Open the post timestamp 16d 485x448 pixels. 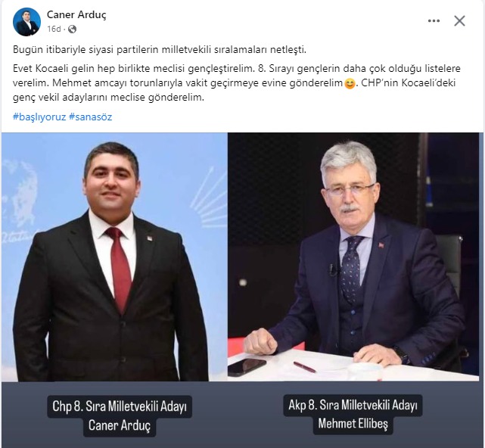54,29
